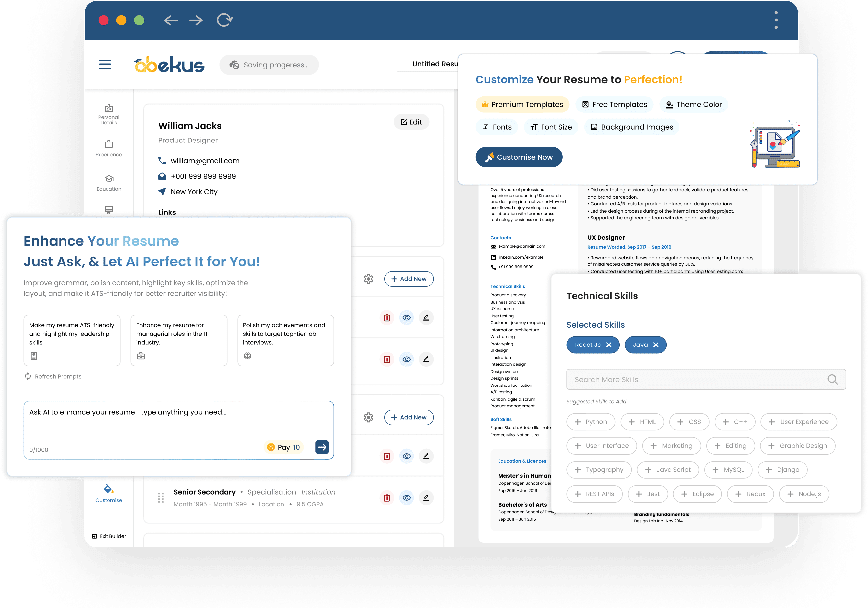
Task: Click the Saving progress status pill
Action: coord(269,64)
